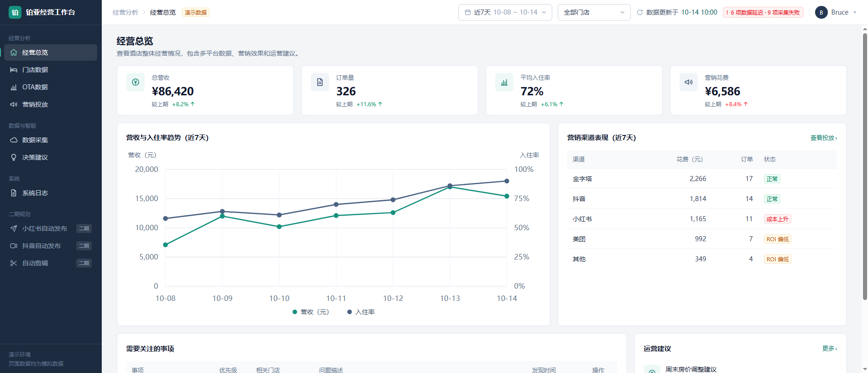Open 数据采集 via its cloud icon
Image resolution: width=868 pixels, height=373 pixels.
(x=14, y=140)
